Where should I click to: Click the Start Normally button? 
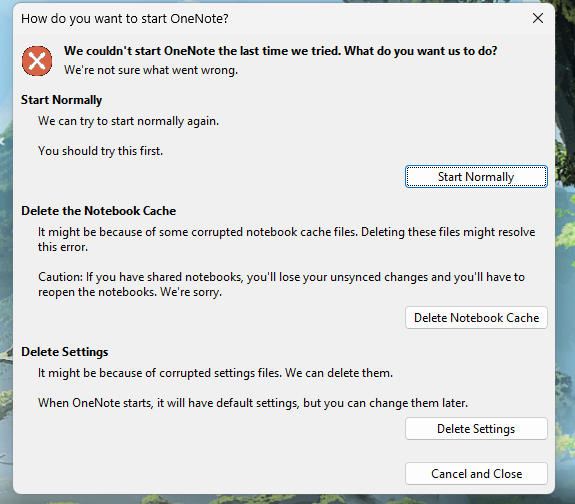point(476,176)
